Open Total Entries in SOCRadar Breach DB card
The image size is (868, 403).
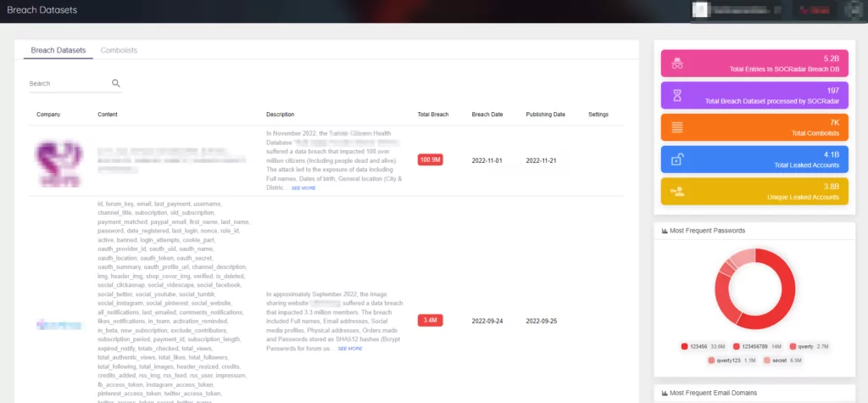pos(754,63)
